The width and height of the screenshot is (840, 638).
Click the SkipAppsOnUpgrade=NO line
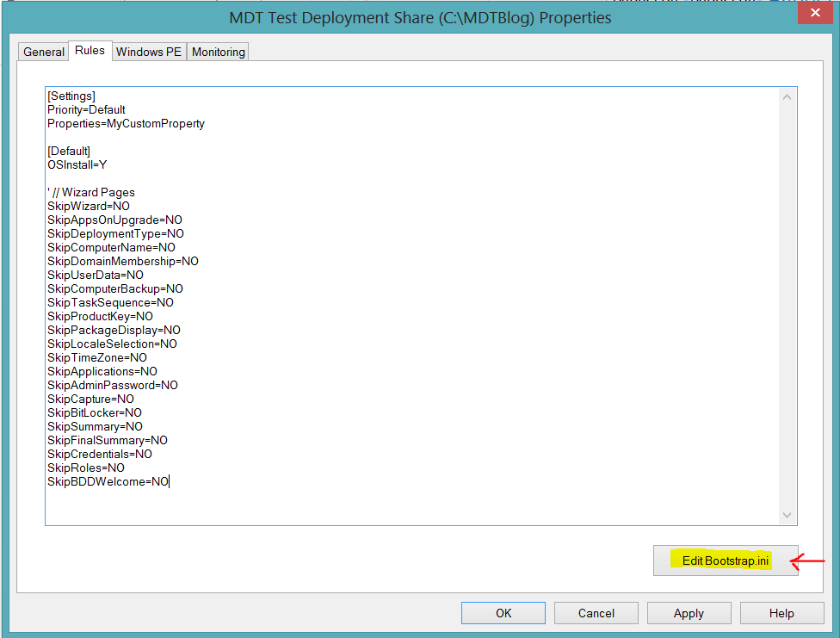tap(114, 220)
